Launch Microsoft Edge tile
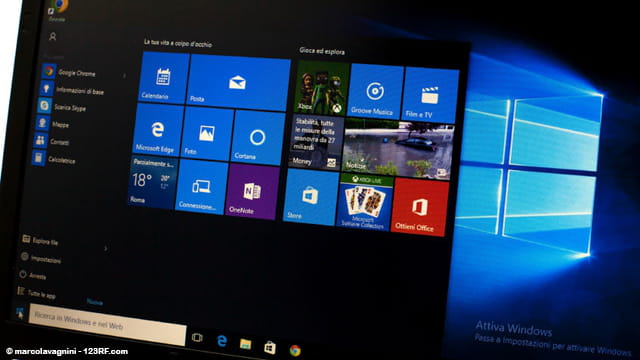This screenshot has width=640, height=360. pyautogui.click(x=157, y=130)
